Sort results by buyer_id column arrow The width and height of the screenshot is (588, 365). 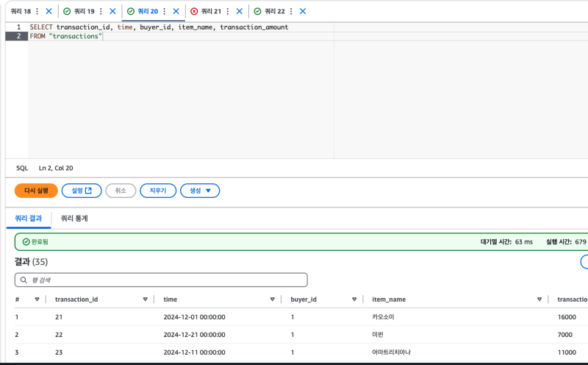click(354, 300)
